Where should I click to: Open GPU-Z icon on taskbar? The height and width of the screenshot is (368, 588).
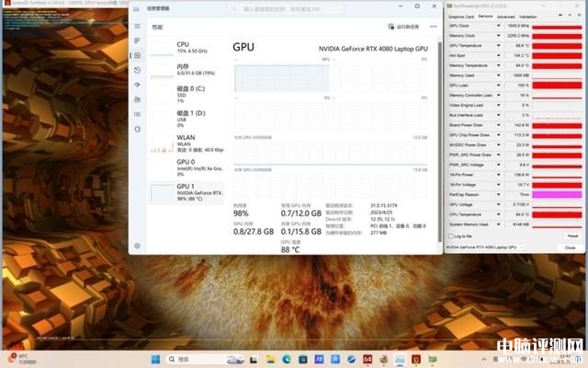click(x=433, y=360)
